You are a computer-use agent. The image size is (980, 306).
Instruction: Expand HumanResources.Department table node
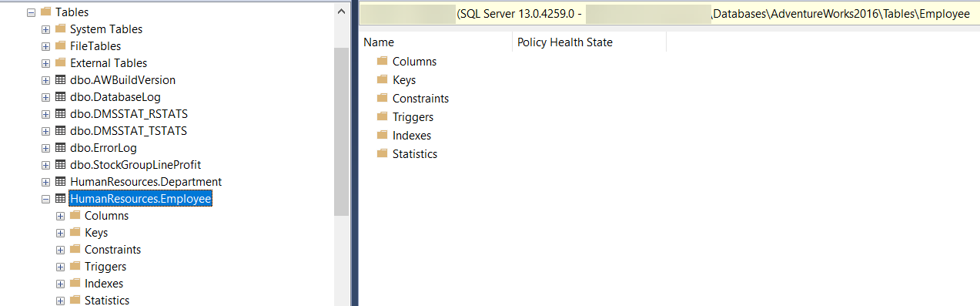coord(45,182)
